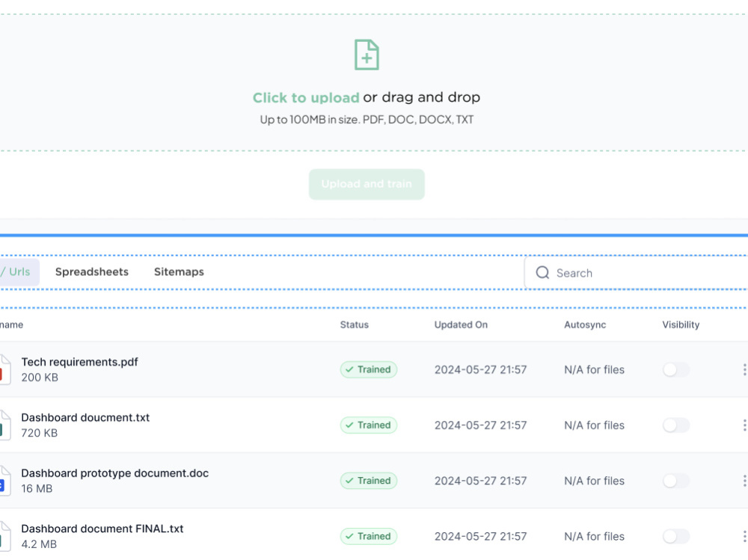Turn on visibility for Dashboard document FINAL.txt
This screenshot has width=748, height=560.
coord(675,536)
